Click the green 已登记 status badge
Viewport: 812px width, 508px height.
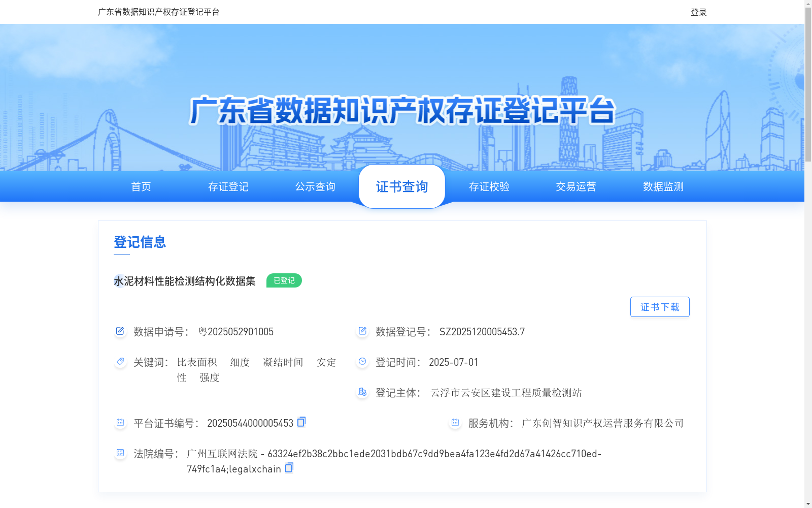[x=284, y=280]
